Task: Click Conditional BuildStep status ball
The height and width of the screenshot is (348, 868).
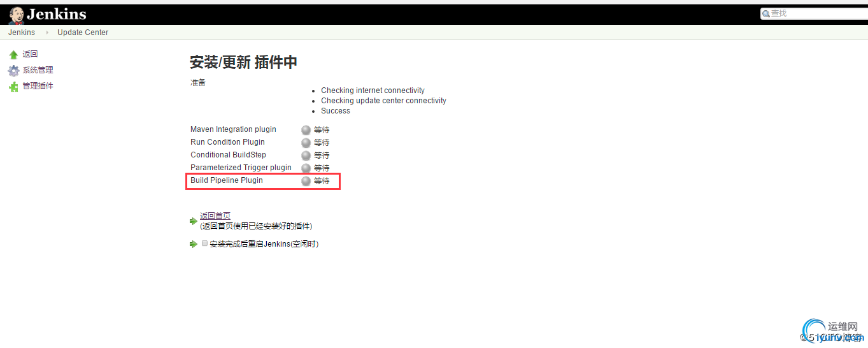Action: (306, 156)
